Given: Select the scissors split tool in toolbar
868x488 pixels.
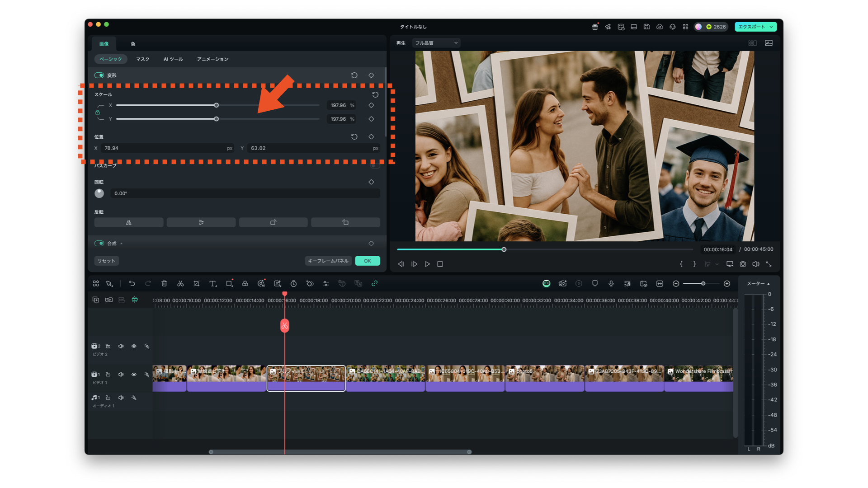Looking at the screenshot, I should click(180, 283).
